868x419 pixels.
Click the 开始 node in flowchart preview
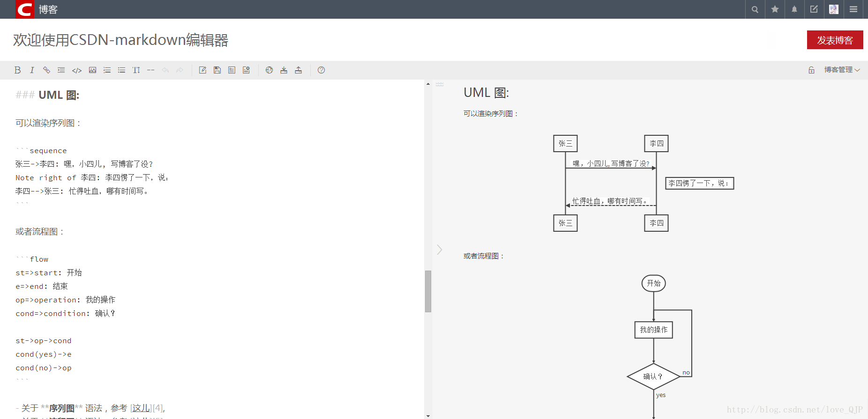click(x=653, y=283)
